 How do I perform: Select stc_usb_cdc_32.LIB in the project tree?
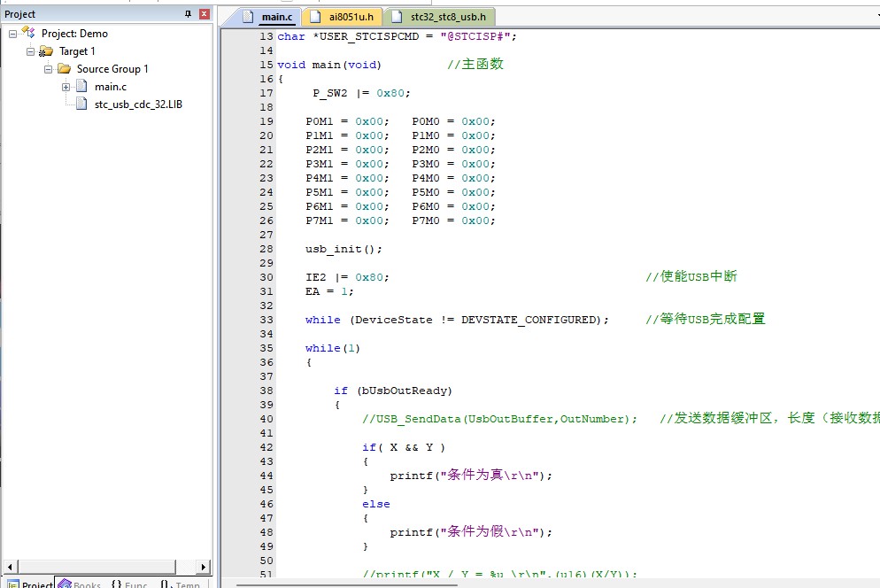pos(139,104)
